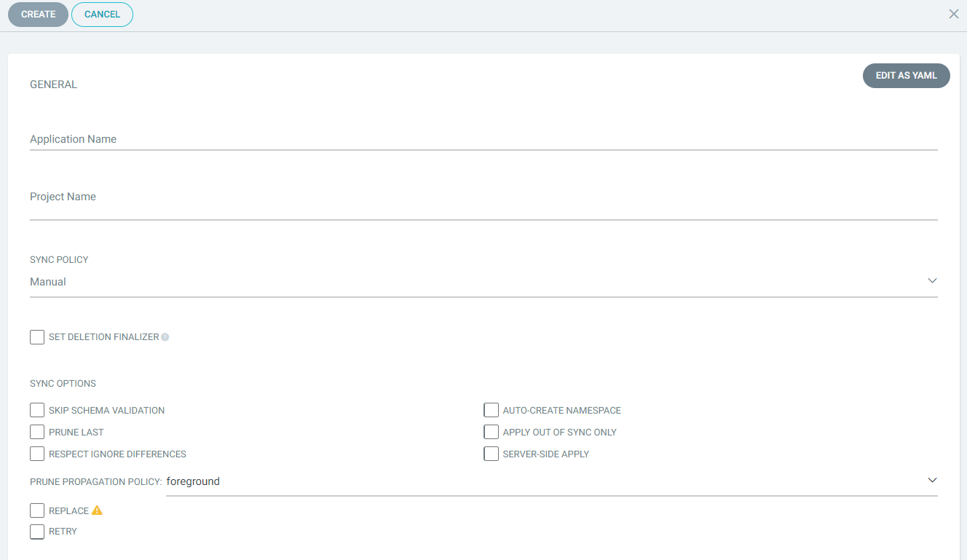Check Respect Ignore Differences
The image size is (967, 560).
37,454
